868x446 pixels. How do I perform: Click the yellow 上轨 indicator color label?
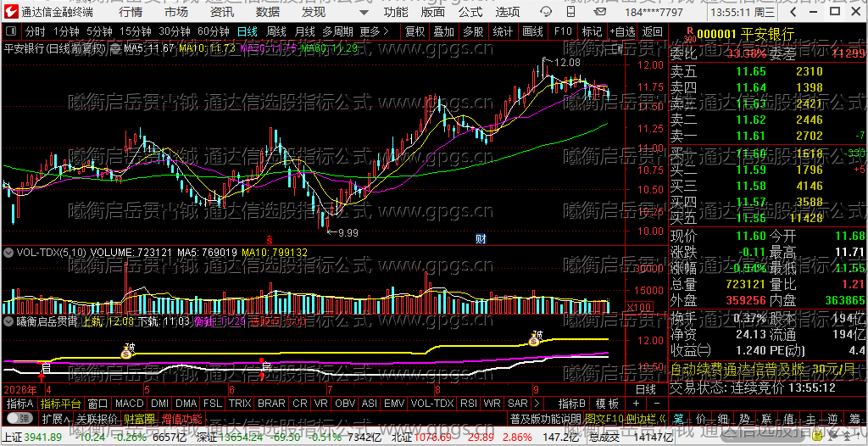pos(92,321)
